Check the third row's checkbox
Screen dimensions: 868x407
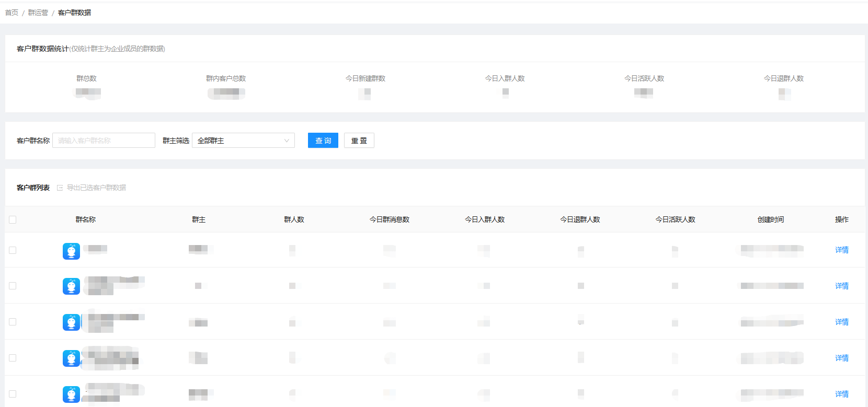coord(13,322)
